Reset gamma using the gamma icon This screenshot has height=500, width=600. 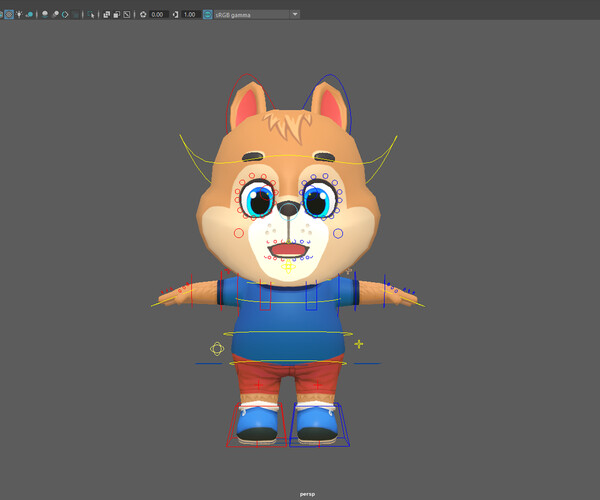(x=176, y=15)
